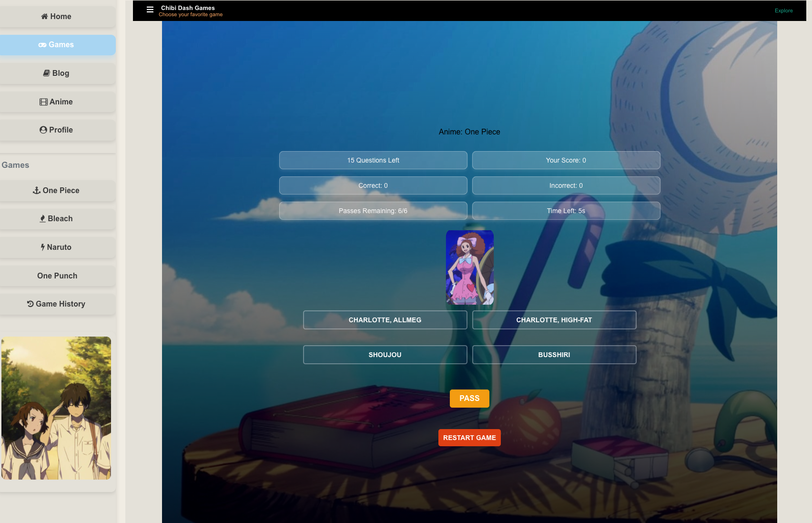The height and width of the screenshot is (523, 812).
Task: Follow the Explore link
Action: [783, 10]
